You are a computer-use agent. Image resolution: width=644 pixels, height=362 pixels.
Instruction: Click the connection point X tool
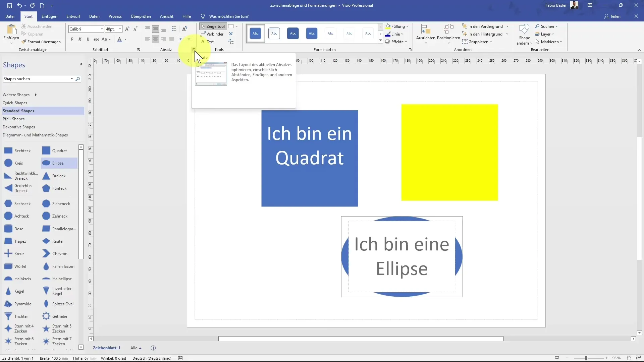click(231, 34)
